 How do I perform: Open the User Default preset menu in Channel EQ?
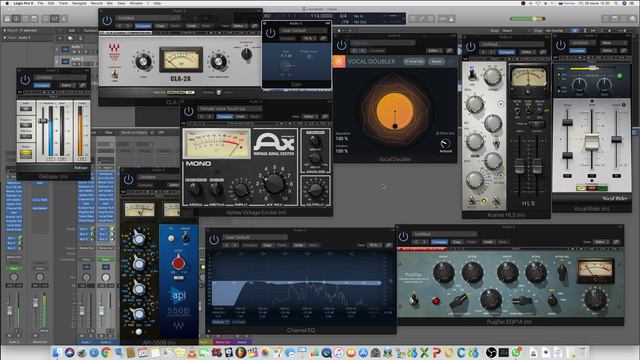tap(255, 237)
